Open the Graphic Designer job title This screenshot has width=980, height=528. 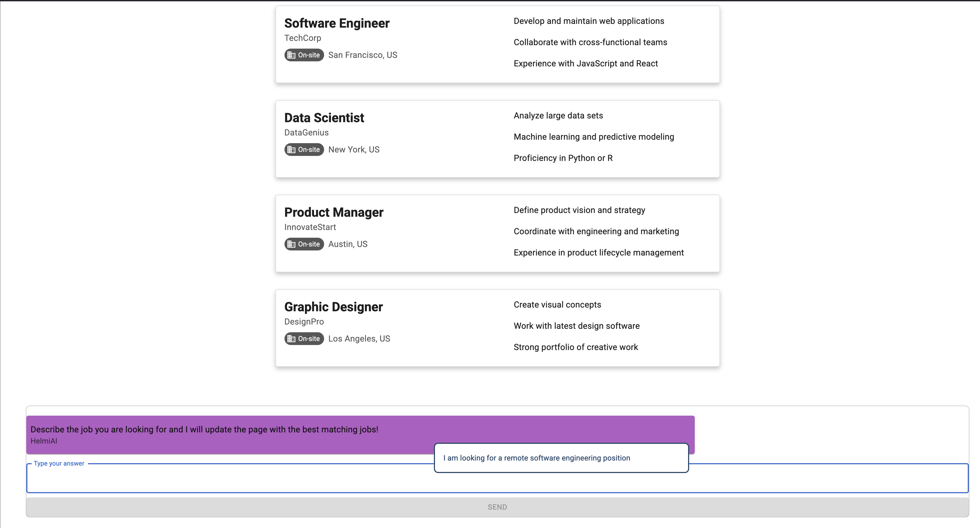click(333, 307)
